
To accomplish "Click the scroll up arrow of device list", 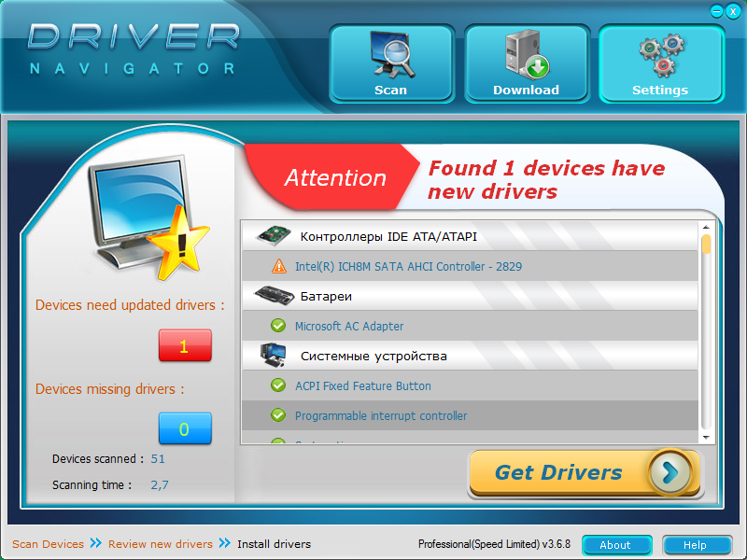I will tap(706, 227).
